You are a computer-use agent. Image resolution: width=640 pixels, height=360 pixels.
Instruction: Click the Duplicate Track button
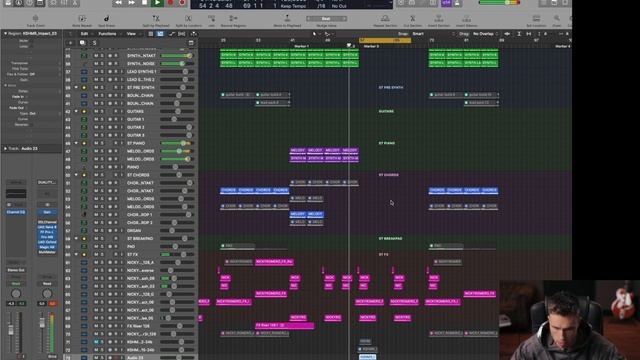click(82, 43)
